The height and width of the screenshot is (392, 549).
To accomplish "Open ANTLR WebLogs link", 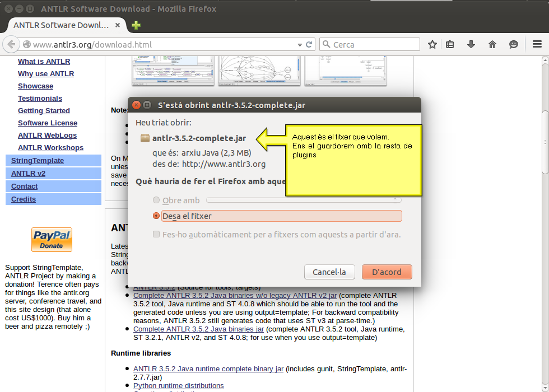I will (x=47, y=135).
